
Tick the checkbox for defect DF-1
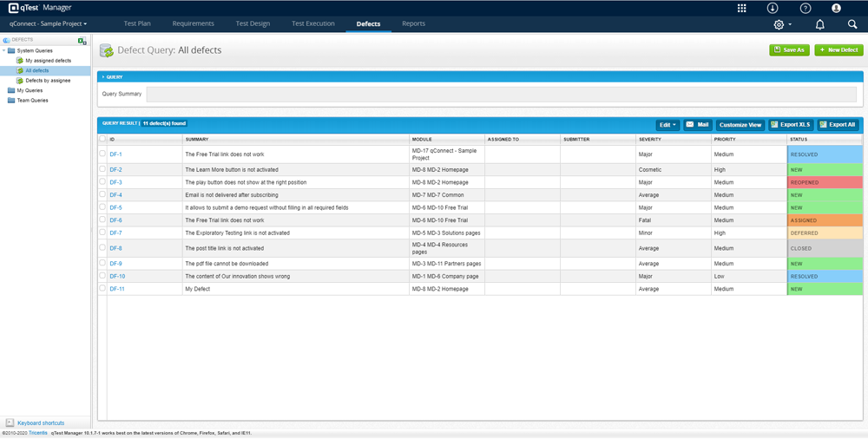click(102, 154)
